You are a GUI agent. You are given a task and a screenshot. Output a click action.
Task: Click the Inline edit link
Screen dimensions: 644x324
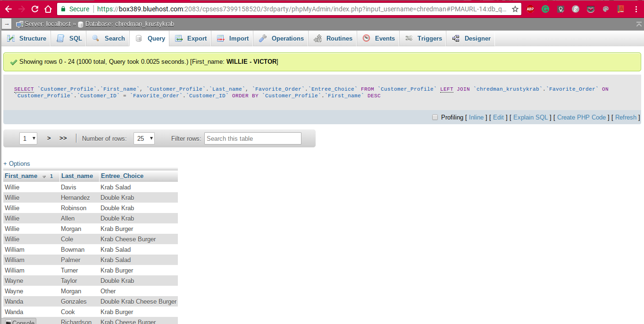point(476,118)
